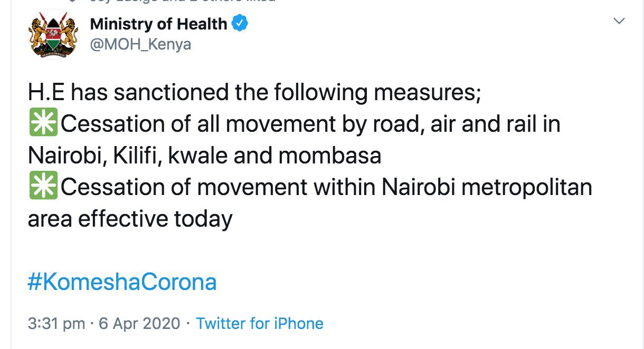Click the 'area effective today' text
This screenshot has width=644, height=349.
130,219
